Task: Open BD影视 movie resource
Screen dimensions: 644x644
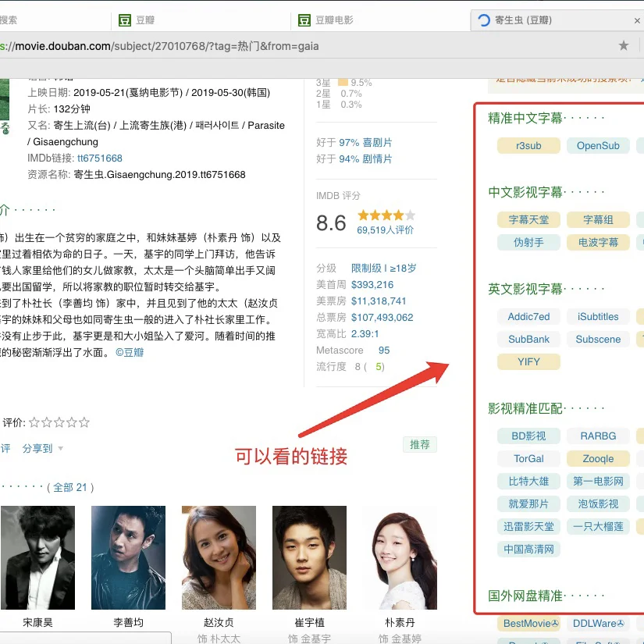Action: (x=528, y=436)
